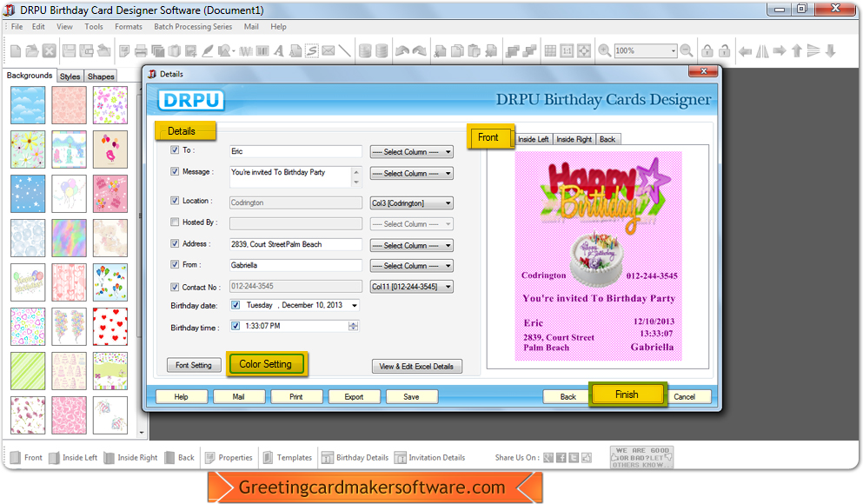Click the move down arrow toolbar icon

(x=831, y=51)
